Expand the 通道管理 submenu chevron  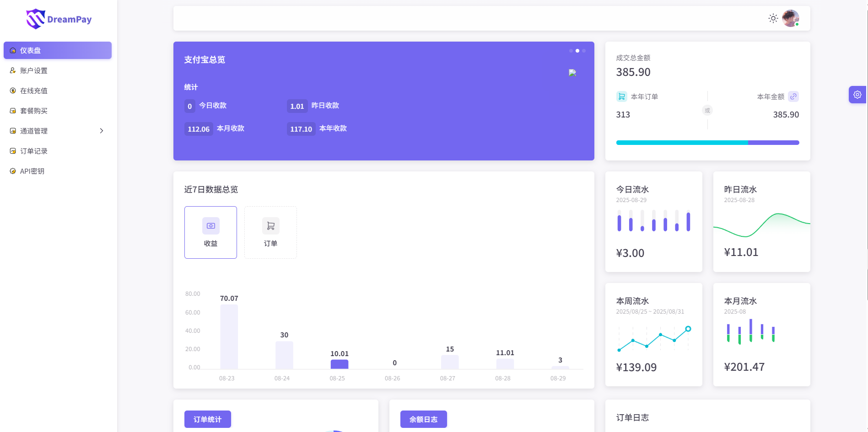pyautogui.click(x=102, y=131)
